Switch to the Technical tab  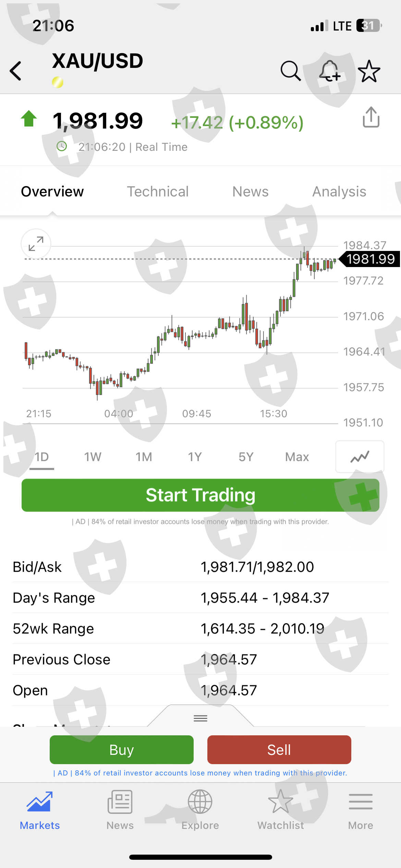click(158, 192)
